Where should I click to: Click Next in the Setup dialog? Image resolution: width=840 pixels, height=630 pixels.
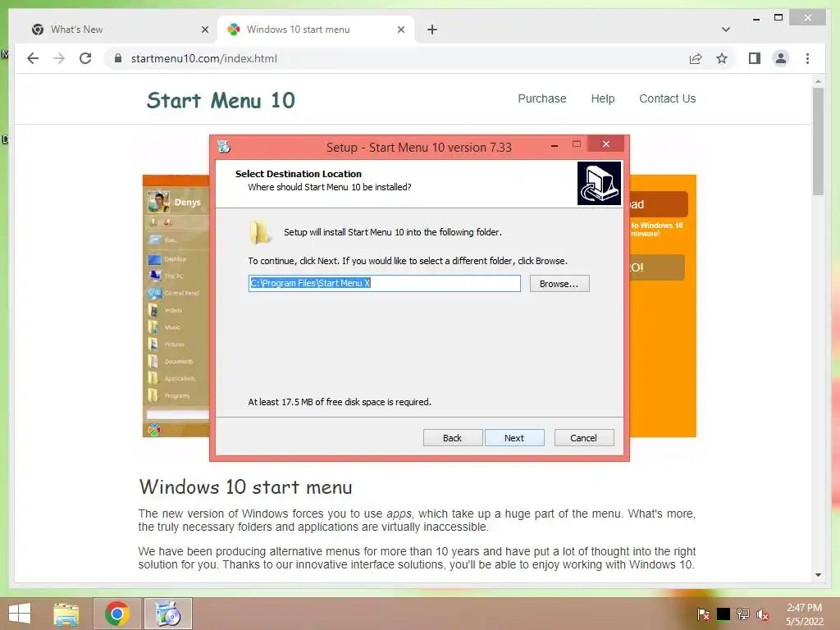pos(514,438)
